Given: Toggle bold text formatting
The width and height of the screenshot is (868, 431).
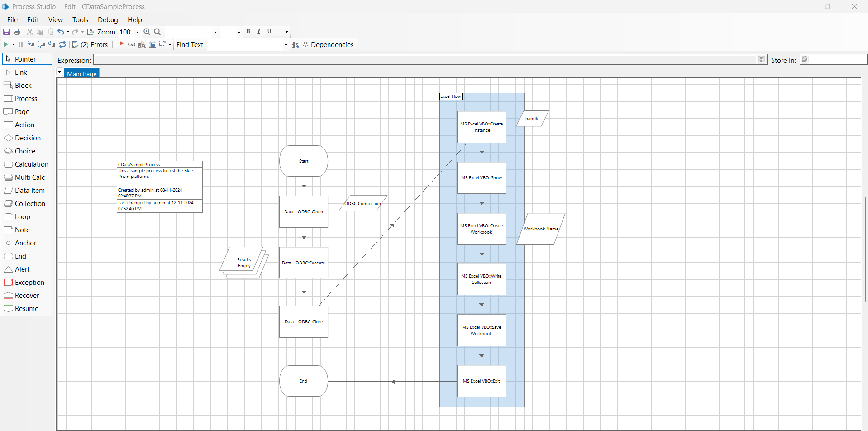Looking at the screenshot, I should click(248, 32).
